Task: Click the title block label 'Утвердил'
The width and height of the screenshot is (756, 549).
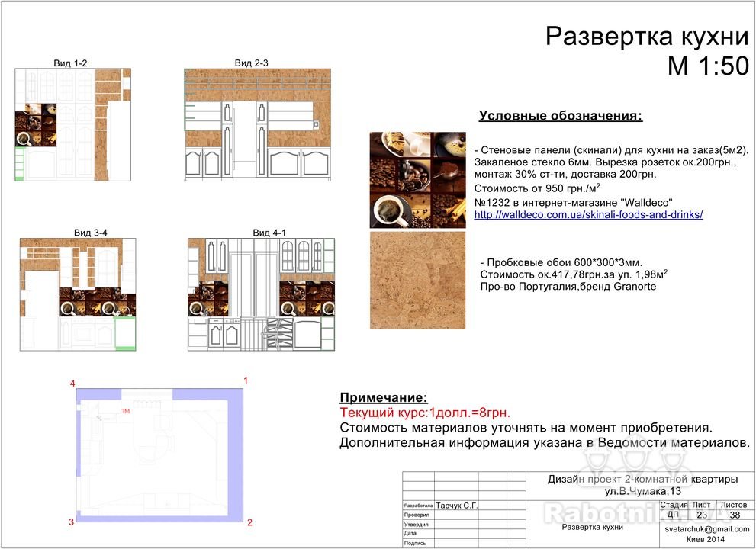Action: point(416,525)
